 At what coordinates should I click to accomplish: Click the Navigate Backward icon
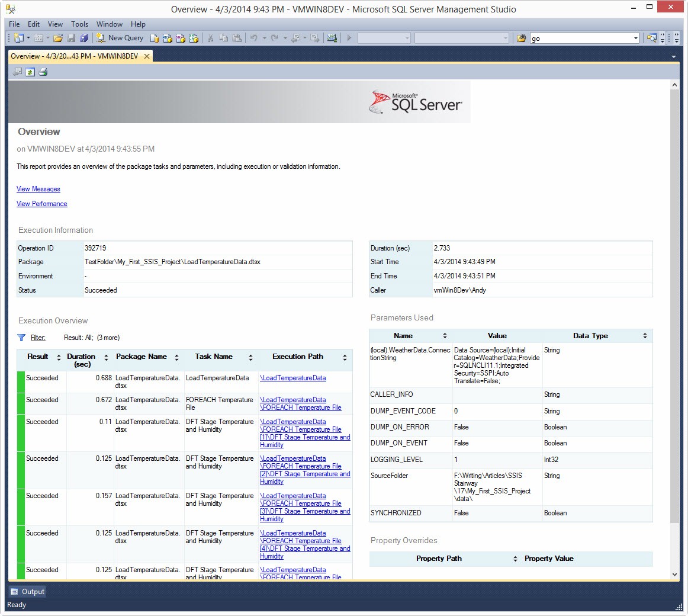pos(296,38)
